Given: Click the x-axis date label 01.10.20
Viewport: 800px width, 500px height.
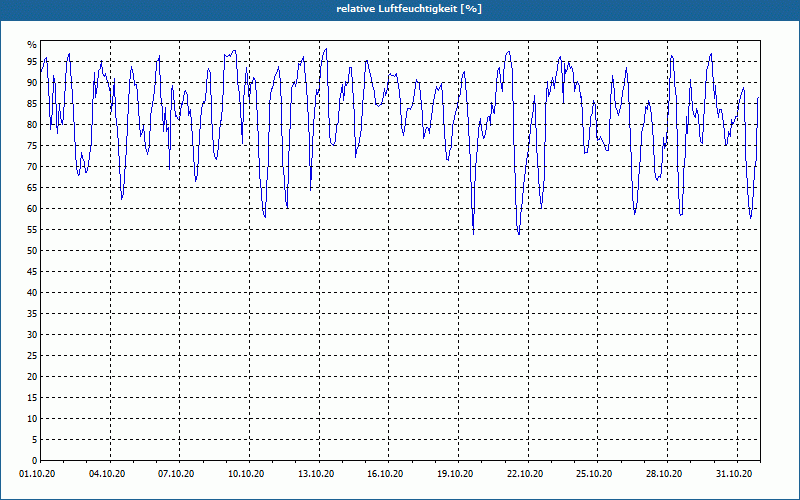Looking at the screenshot, I should coord(37,474).
